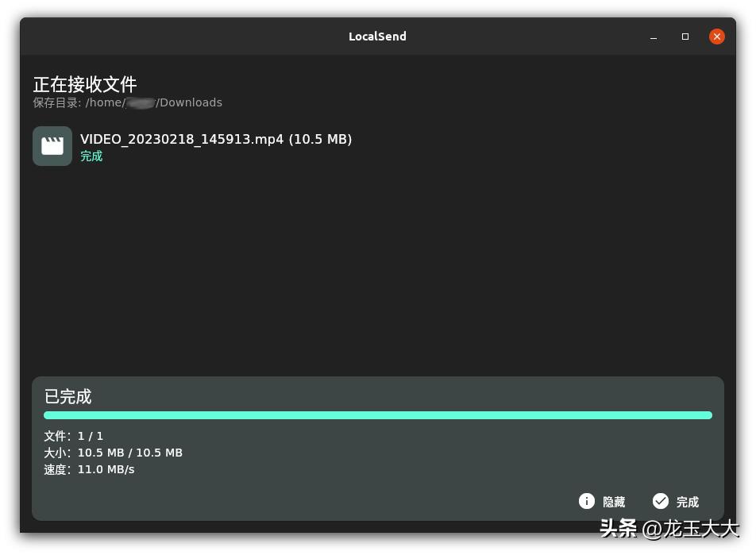Minimize the LocalSend window

pyautogui.click(x=654, y=37)
